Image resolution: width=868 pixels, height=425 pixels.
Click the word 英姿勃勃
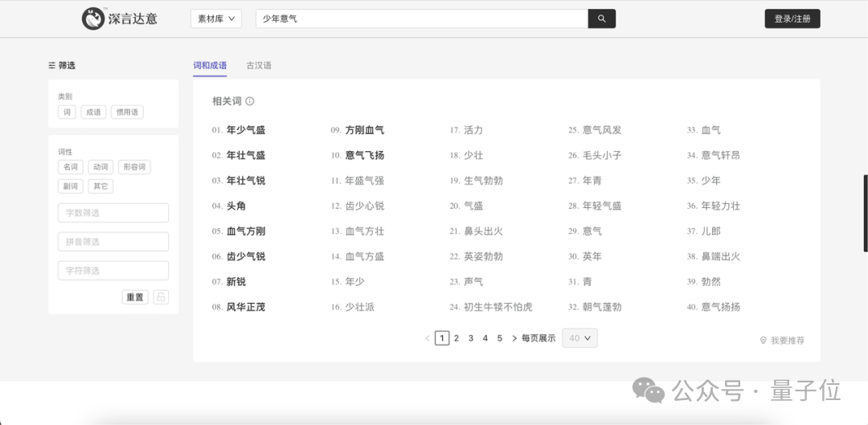point(483,256)
